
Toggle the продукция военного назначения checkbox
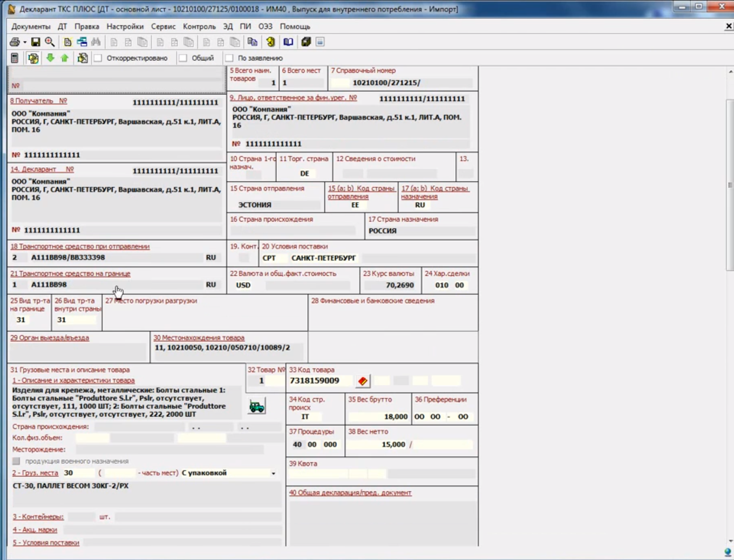pyautogui.click(x=16, y=461)
